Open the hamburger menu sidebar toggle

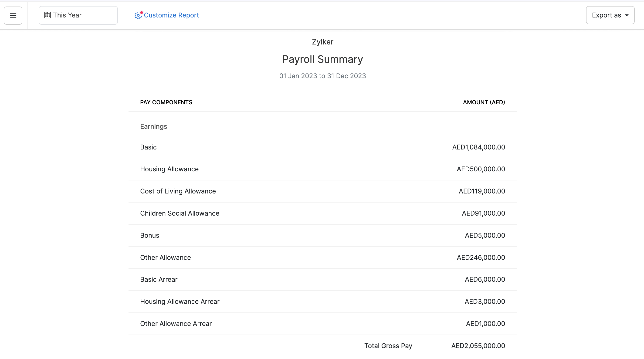(13, 16)
